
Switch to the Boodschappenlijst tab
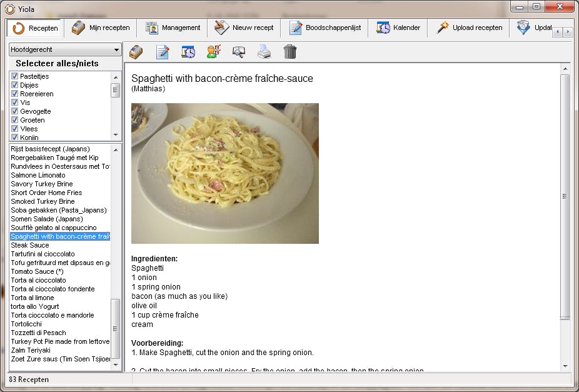click(325, 28)
